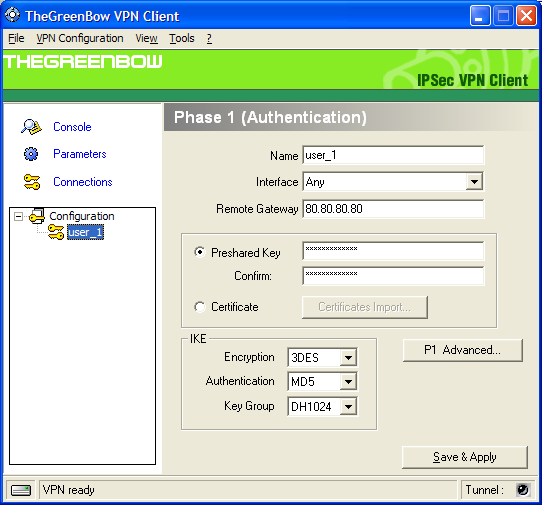
Task: Select the Certificate radio button
Action: click(x=200, y=307)
